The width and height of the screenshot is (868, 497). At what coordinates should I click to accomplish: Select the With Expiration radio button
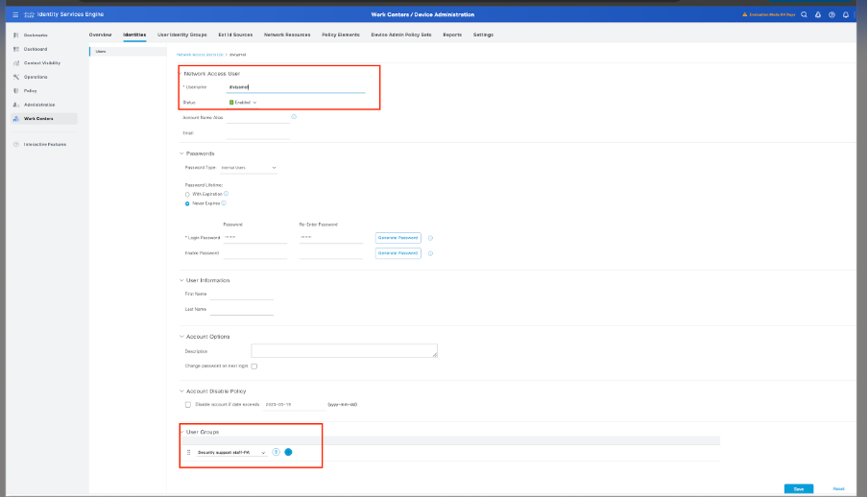click(187, 194)
